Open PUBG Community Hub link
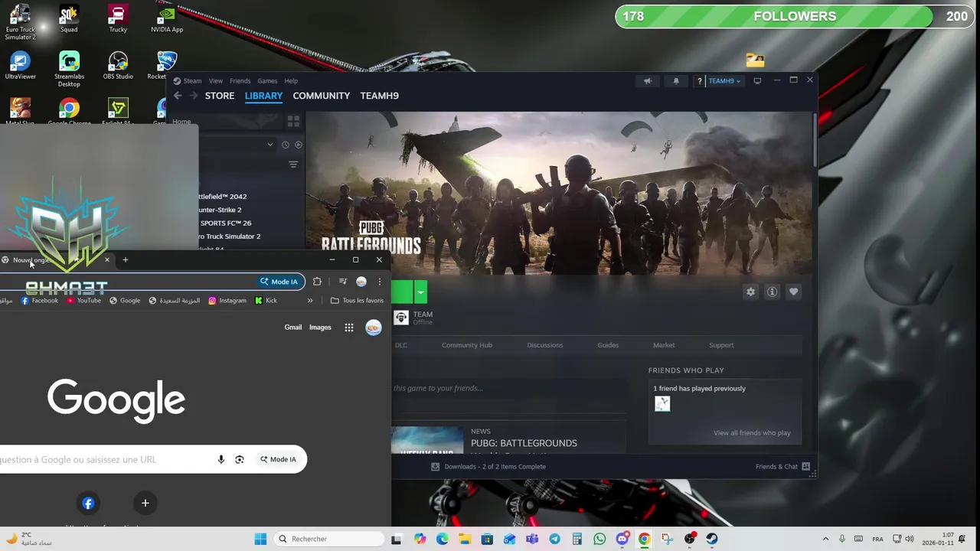The image size is (980, 551). point(467,345)
